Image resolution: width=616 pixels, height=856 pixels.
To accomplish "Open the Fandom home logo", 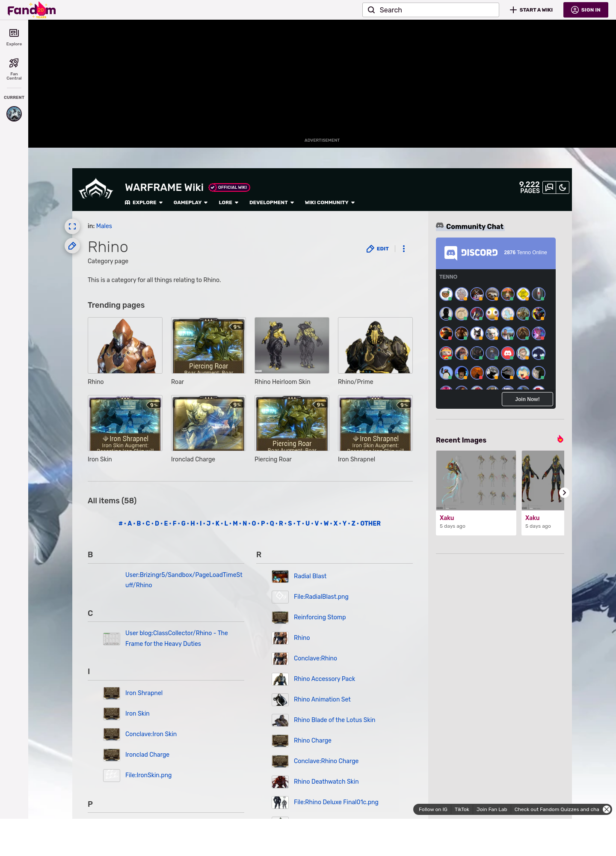I will (x=32, y=10).
